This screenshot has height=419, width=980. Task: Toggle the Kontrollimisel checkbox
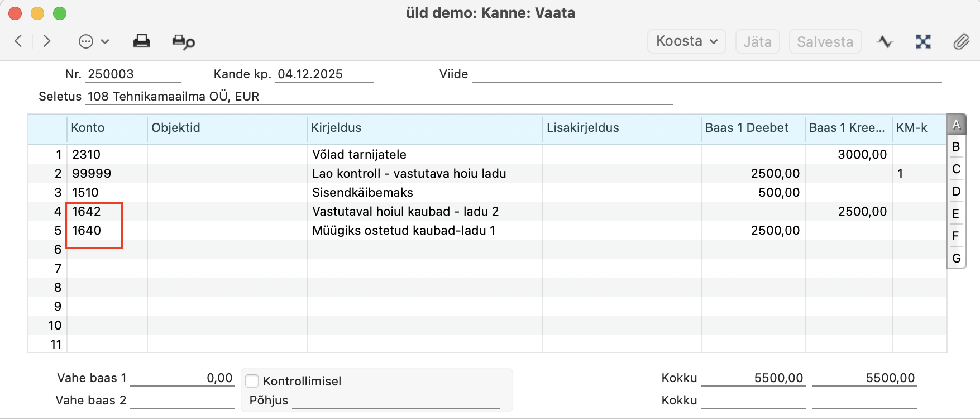[252, 381]
